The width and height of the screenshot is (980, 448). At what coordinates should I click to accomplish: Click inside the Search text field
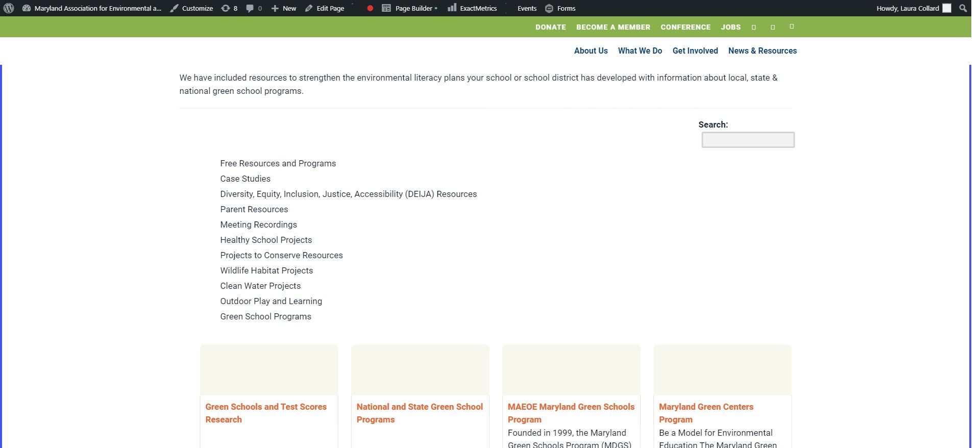748,140
